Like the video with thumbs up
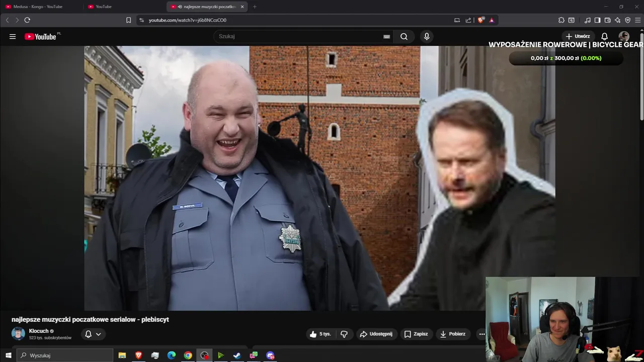The image size is (644, 362). click(x=320, y=334)
